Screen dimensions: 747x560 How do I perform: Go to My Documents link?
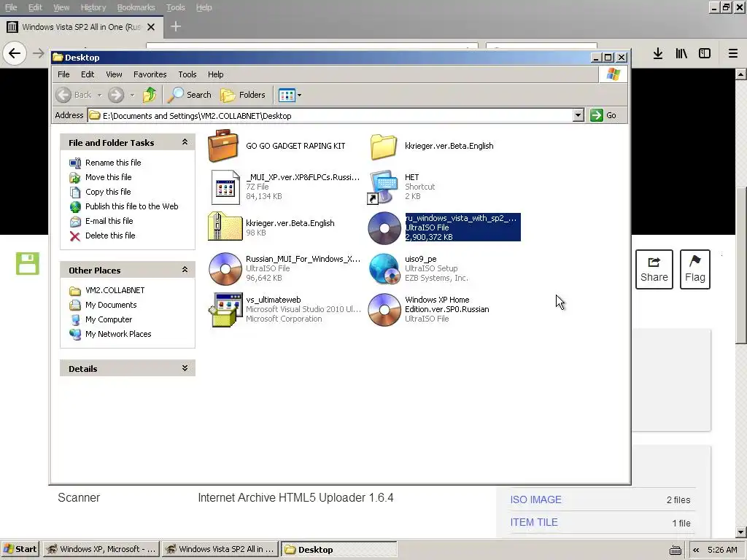coord(111,305)
